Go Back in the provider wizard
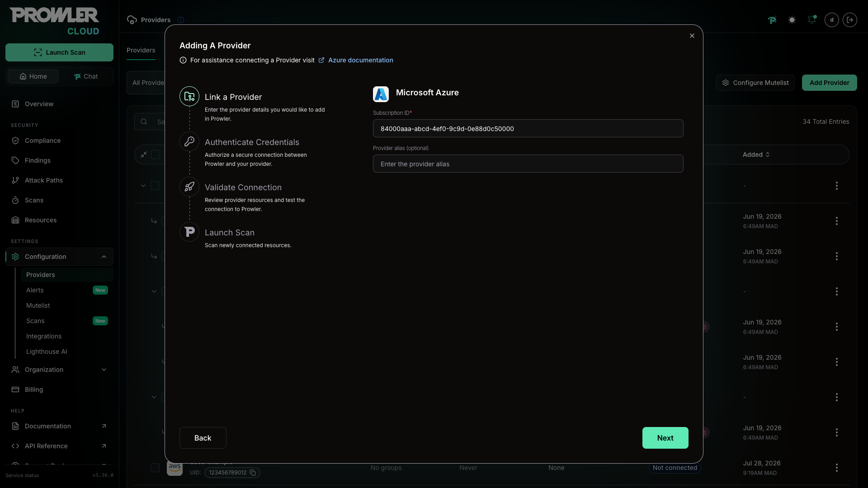Viewport: 868px width, 488px height. [x=203, y=438]
